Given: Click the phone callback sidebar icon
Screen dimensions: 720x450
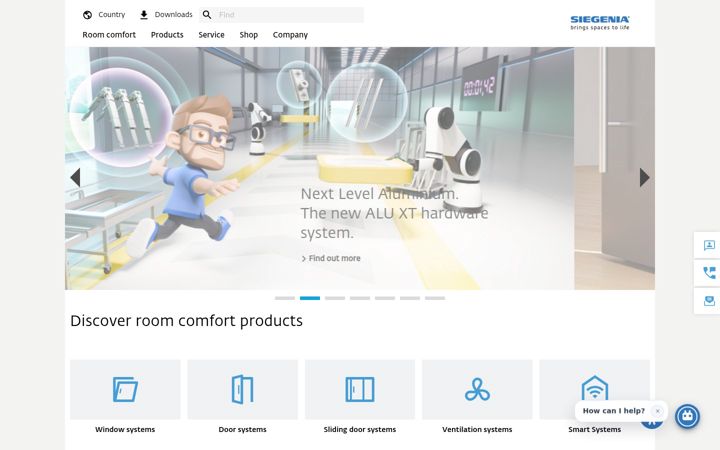Looking at the screenshot, I should click(x=709, y=273).
